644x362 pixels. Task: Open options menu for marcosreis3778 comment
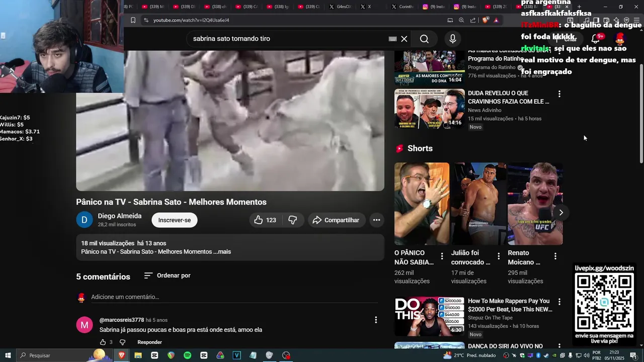pyautogui.click(x=376, y=320)
